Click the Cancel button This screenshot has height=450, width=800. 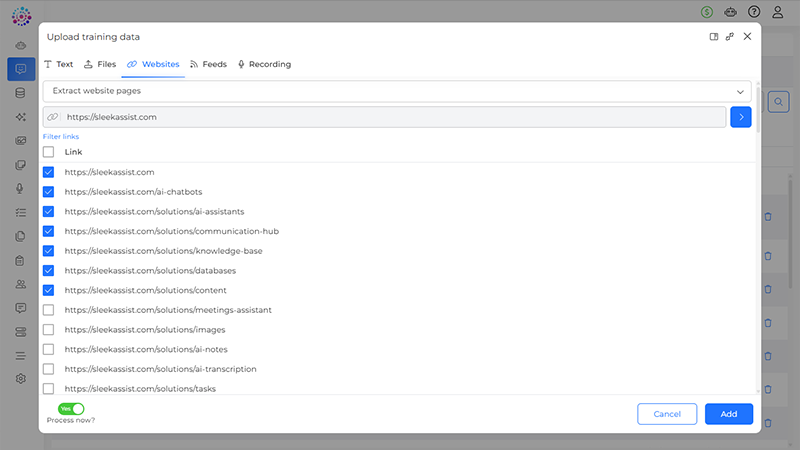[667, 414]
